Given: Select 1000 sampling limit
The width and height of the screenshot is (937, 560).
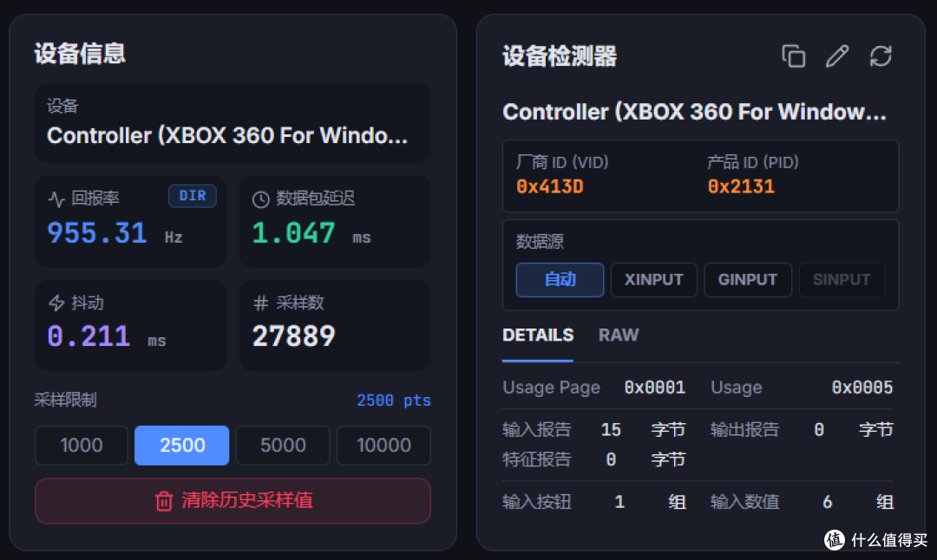Looking at the screenshot, I should [x=82, y=446].
